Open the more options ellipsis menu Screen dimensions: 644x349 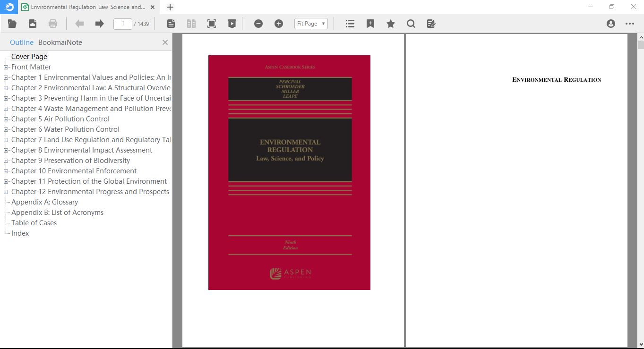[630, 24]
